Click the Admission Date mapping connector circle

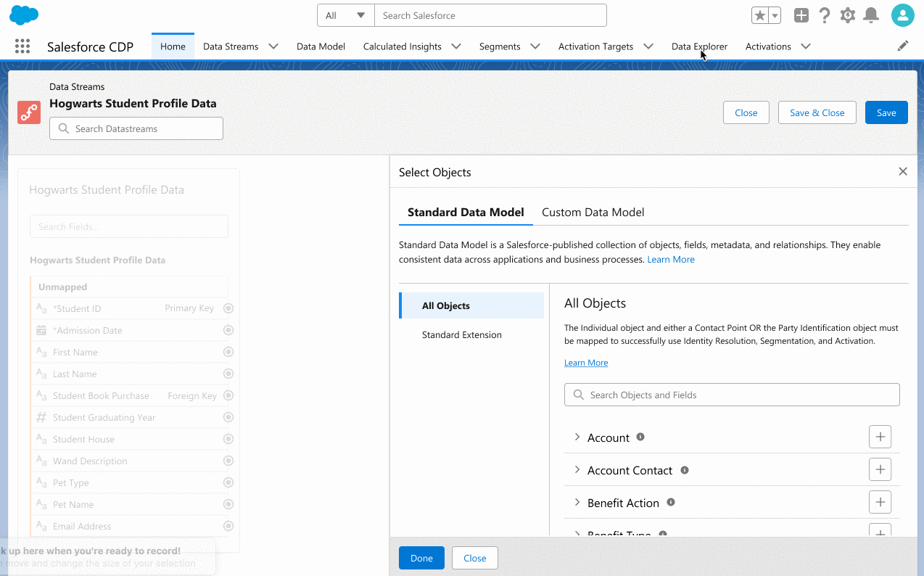tap(228, 330)
